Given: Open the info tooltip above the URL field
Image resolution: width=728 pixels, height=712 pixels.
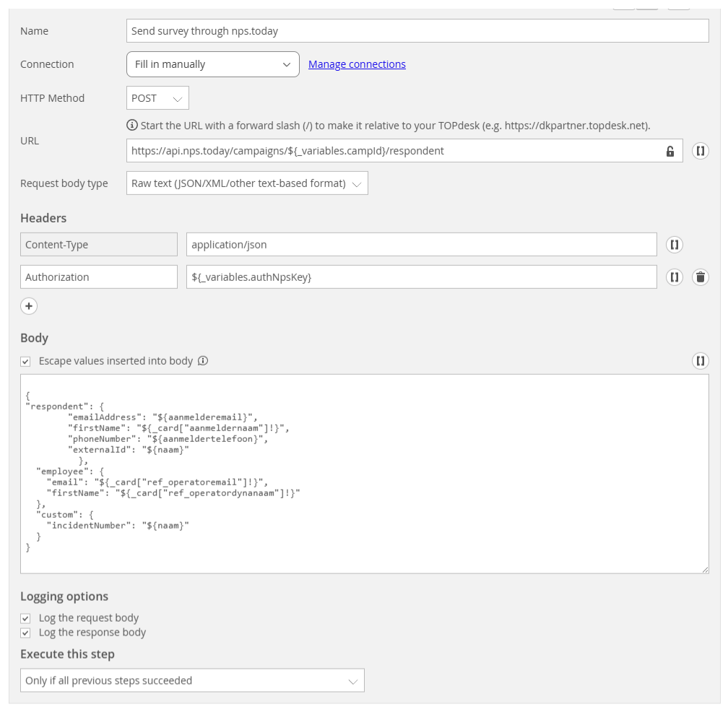Looking at the screenshot, I should [x=132, y=125].
